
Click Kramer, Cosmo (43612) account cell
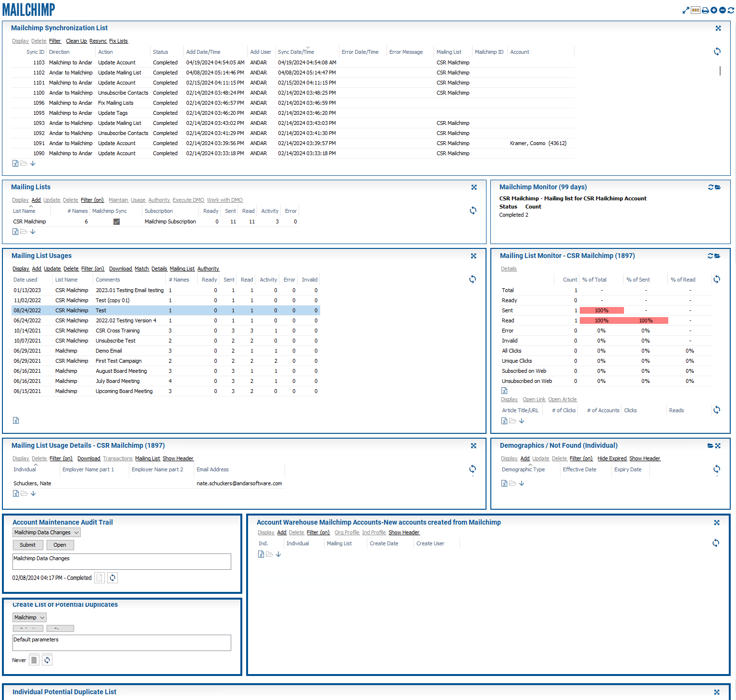pyautogui.click(x=538, y=143)
